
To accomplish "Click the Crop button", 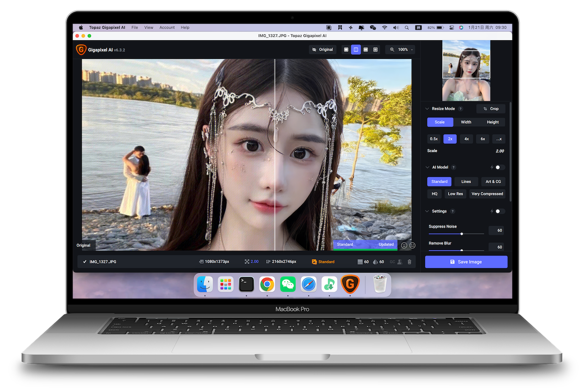I will (x=491, y=109).
